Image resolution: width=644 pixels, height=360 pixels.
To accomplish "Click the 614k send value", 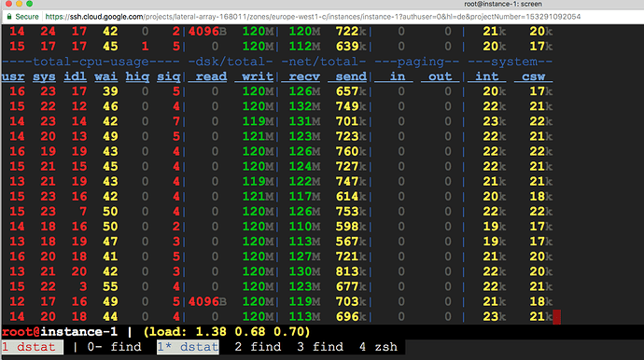I will coord(351,196).
